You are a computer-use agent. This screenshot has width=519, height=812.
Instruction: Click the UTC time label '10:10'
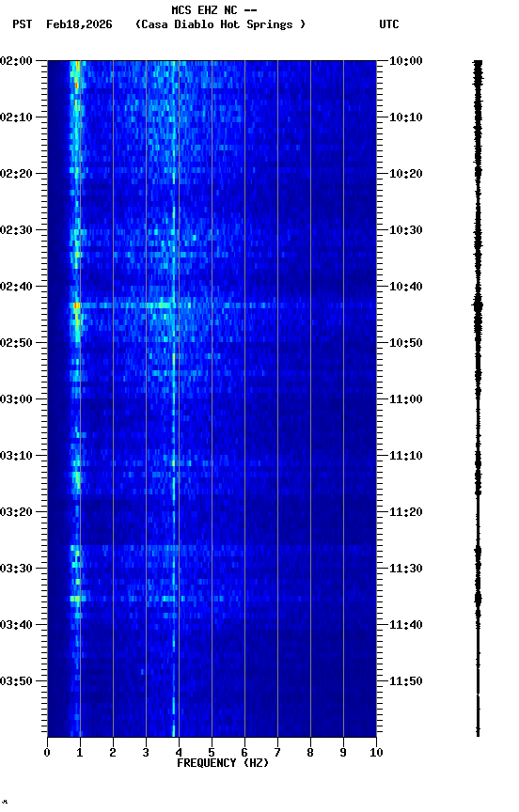point(406,117)
